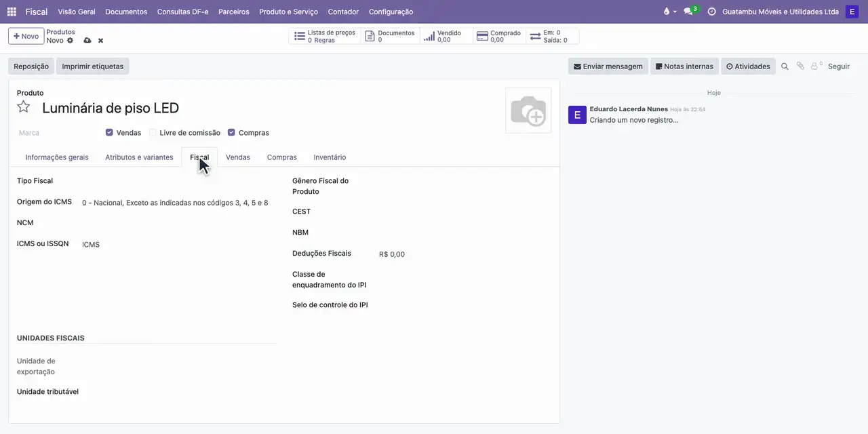This screenshot has width=868, height=434.
Task: Open conversations icon with badge 3
Action: point(690,12)
